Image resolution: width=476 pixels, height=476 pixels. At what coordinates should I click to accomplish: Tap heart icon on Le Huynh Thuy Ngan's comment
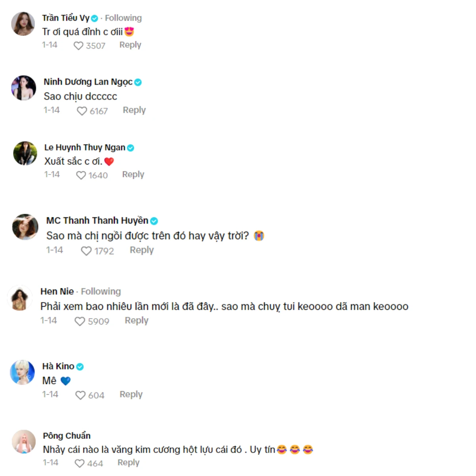pyautogui.click(x=81, y=175)
